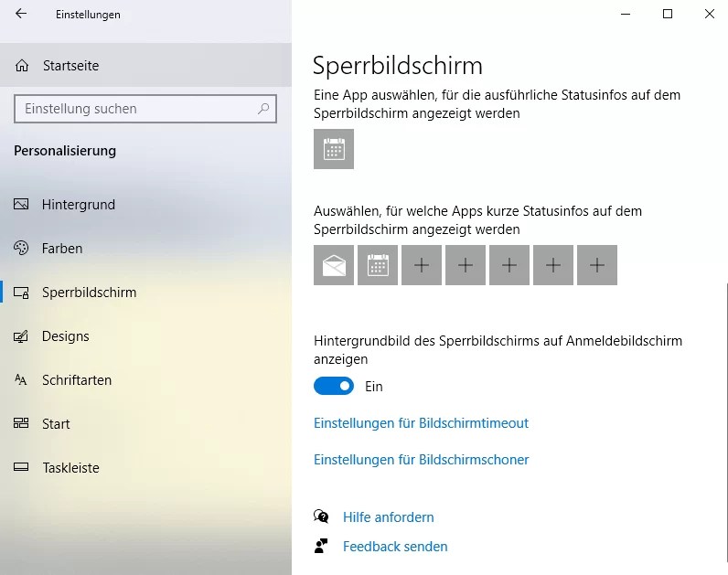The width and height of the screenshot is (728, 575).
Task: Change the calendar app for detailed status
Action: pyautogui.click(x=334, y=149)
